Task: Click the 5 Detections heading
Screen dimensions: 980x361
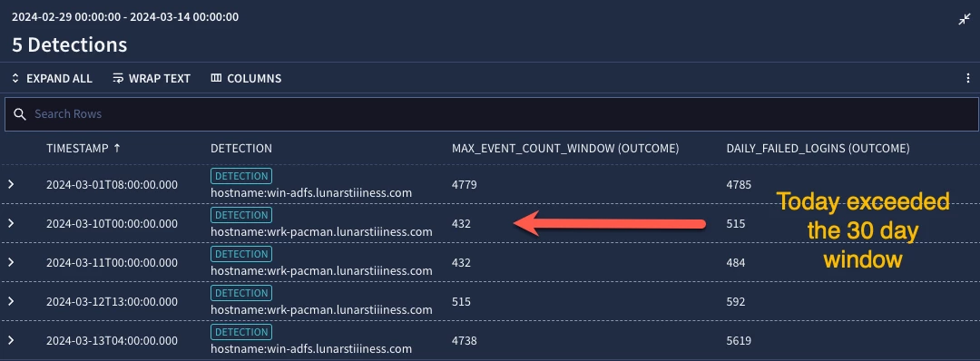Action: click(x=69, y=45)
